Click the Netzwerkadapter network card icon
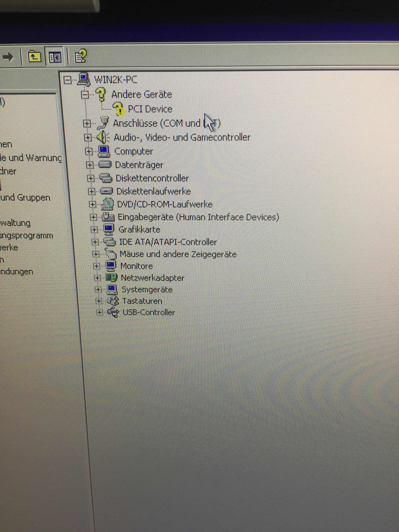This screenshot has width=399, height=532. tap(111, 278)
